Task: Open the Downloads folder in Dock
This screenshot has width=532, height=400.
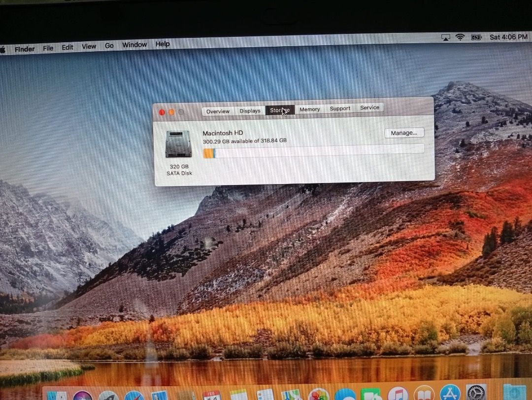Action: [x=514, y=392]
